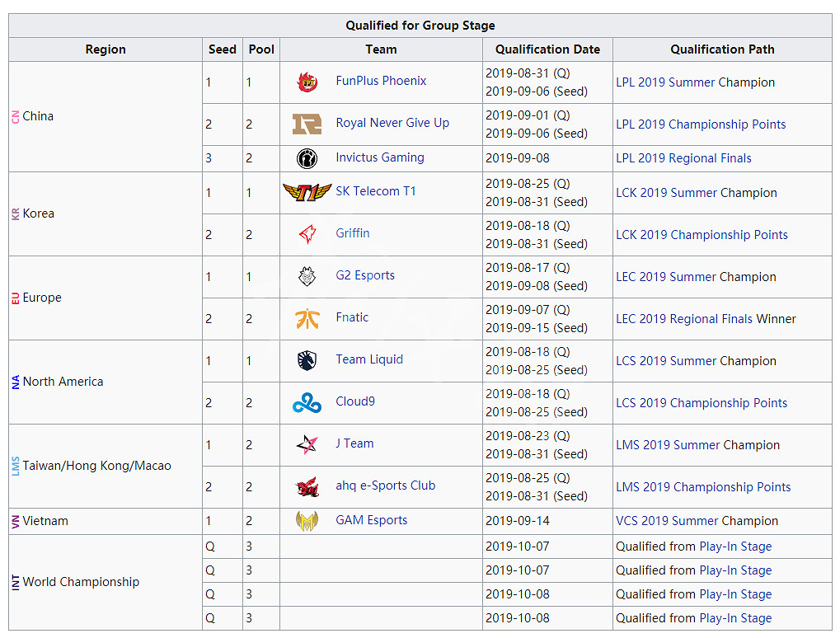Click the Royal Never Give Up logo
Viewport: 840px width, 638px height.
click(307, 124)
